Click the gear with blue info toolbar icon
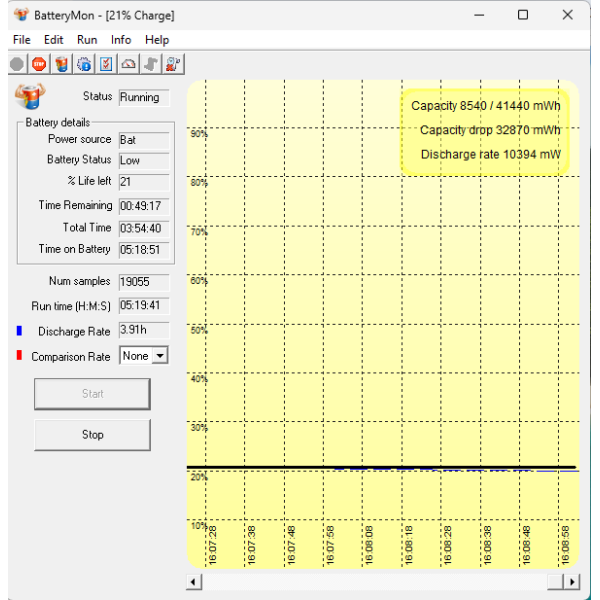The image size is (600, 600). (84, 64)
